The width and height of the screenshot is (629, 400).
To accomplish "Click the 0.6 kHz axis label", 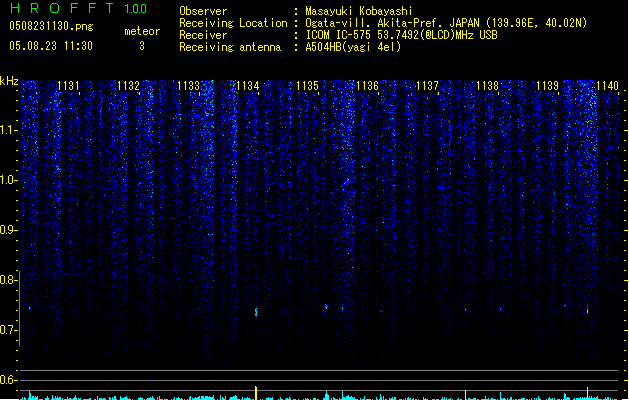I will pyautogui.click(x=9, y=380).
